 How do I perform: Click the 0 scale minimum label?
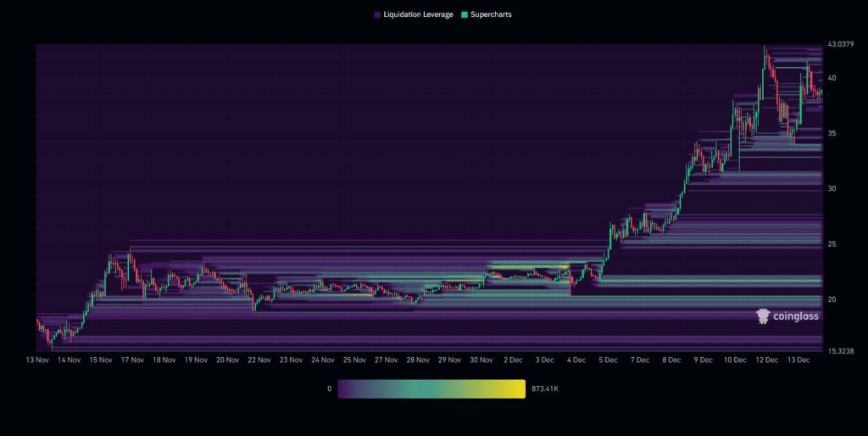330,388
